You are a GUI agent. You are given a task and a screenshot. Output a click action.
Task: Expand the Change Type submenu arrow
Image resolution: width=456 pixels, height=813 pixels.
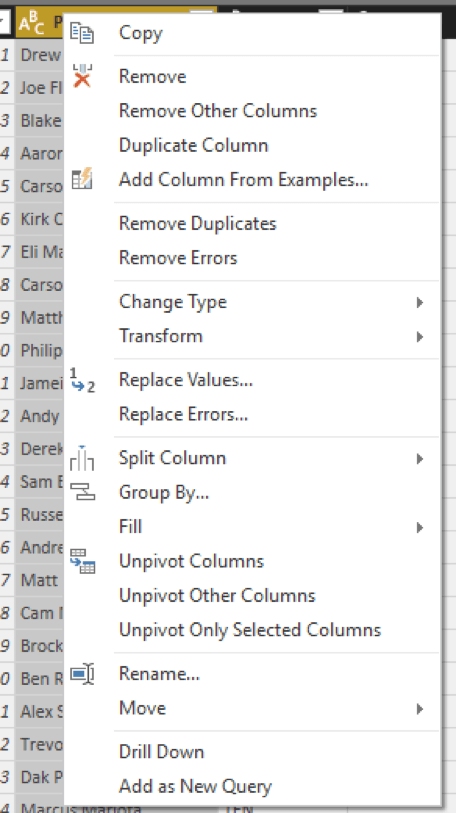tap(420, 302)
